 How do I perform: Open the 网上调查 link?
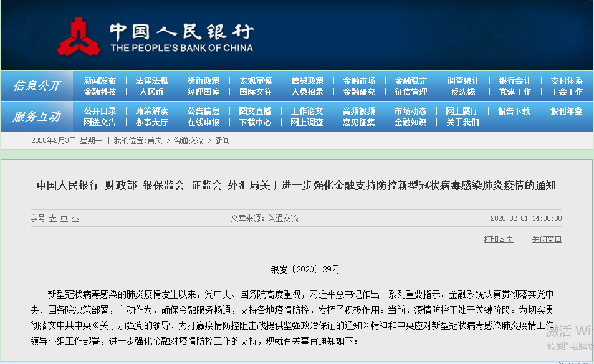307,123
